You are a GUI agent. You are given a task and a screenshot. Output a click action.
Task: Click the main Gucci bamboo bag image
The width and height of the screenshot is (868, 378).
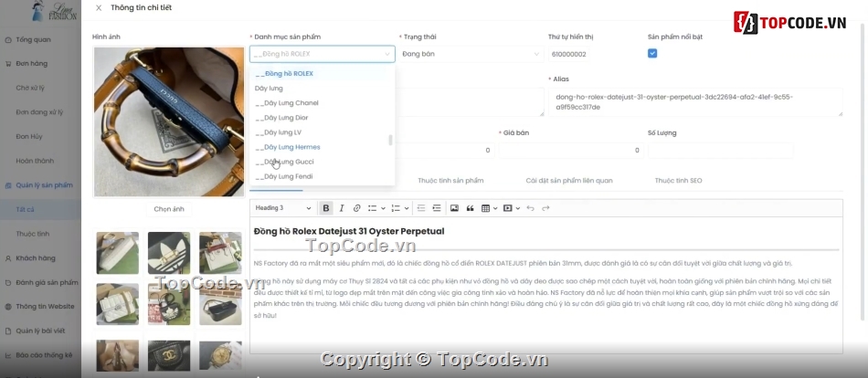pyautogui.click(x=169, y=121)
